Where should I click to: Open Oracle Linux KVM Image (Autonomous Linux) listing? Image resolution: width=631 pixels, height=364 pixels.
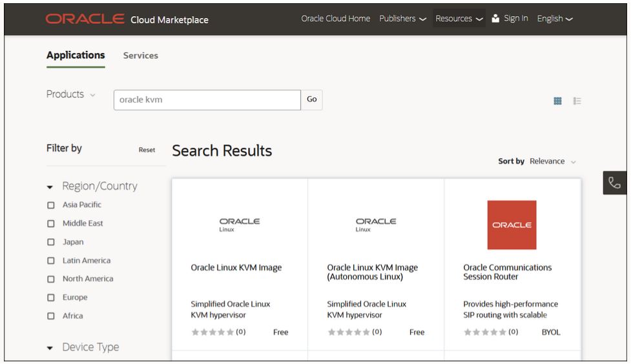[x=372, y=272]
